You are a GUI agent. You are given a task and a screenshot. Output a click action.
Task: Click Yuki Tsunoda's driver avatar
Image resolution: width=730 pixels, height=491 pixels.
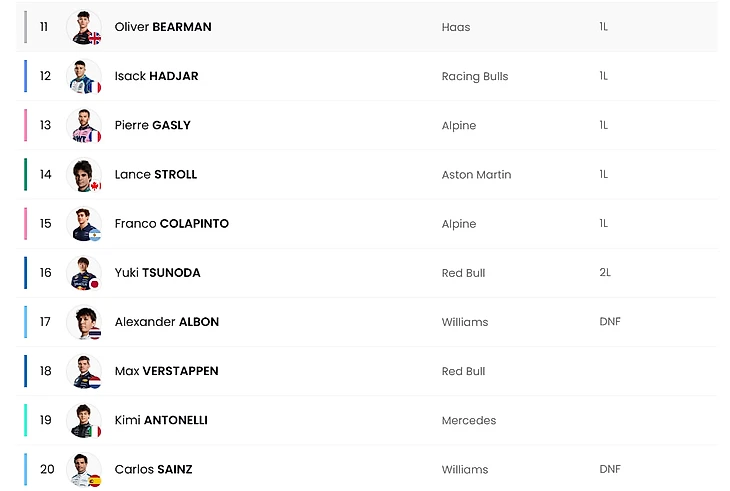click(84, 272)
